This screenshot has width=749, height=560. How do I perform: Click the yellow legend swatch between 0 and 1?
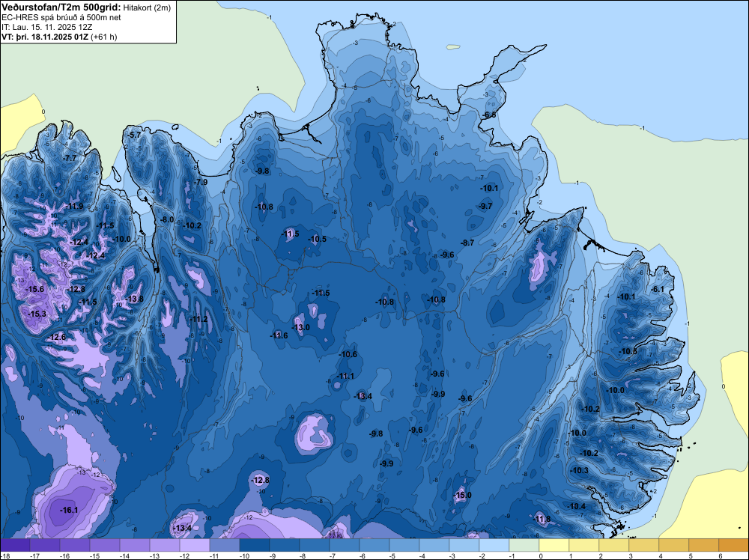pos(554,545)
